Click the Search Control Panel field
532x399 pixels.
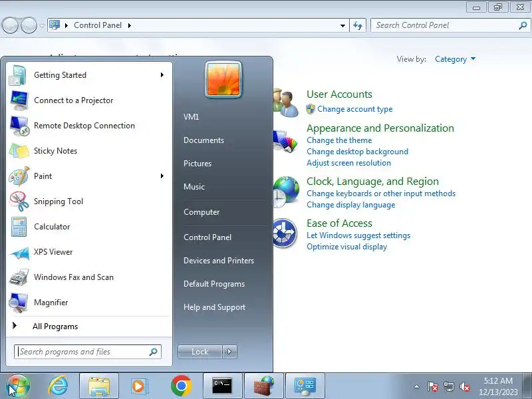pyautogui.click(x=451, y=25)
